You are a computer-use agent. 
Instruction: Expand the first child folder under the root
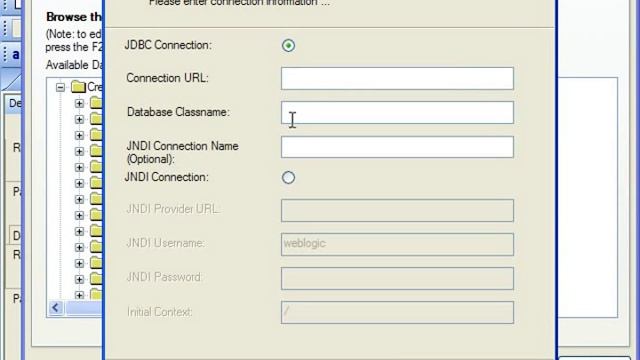pyautogui.click(x=79, y=103)
